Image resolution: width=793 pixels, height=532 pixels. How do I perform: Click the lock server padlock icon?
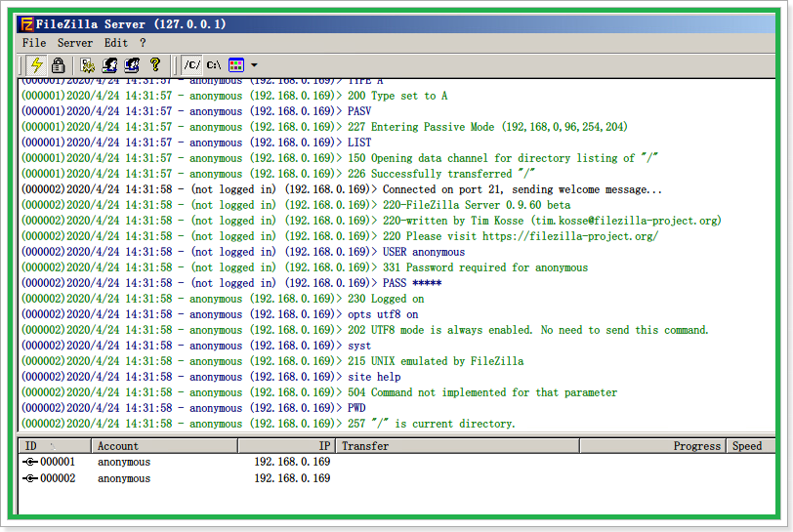point(59,64)
